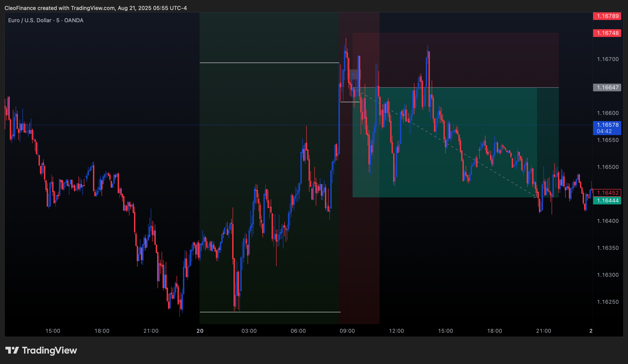The width and height of the screenshot is (628, 364).
Task: Click the CleoFinance created with TradingView.com caption
Action: (x=96, y=8)
